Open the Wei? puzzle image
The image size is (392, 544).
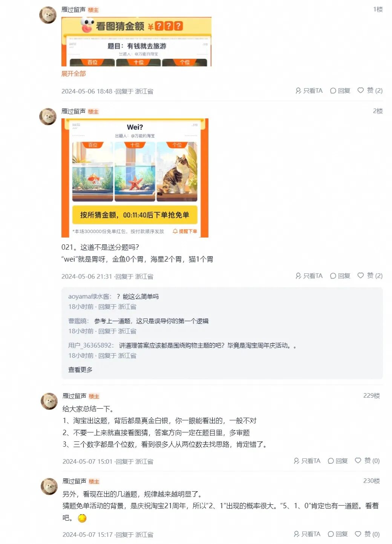pos(135,178)
